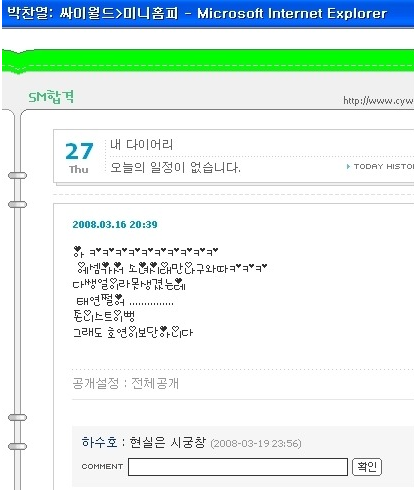Click the comment date 2008-03-19 23:56
Screen dimensions: 414x490
(x=256, y=443)
